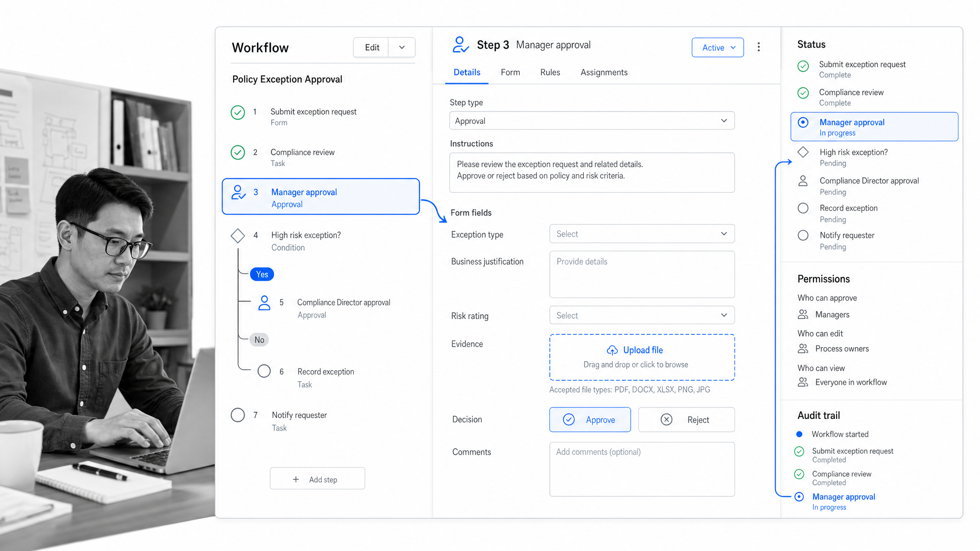Switch to the Rules tab
980x551 pixels.
(x=550, y=72)
